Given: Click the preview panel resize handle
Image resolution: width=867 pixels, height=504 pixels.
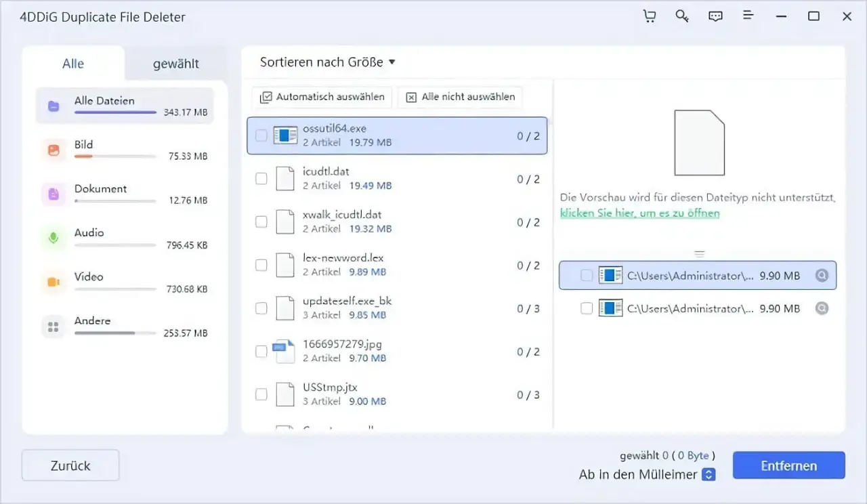Looking at the screenshot, I should tap(700, 254).
